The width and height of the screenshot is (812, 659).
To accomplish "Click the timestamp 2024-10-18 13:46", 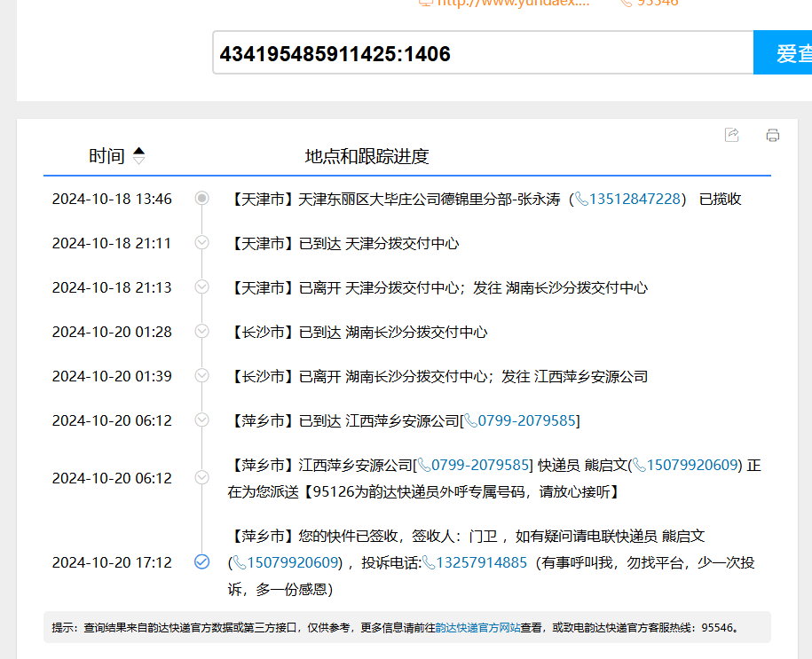I will 112,199.
